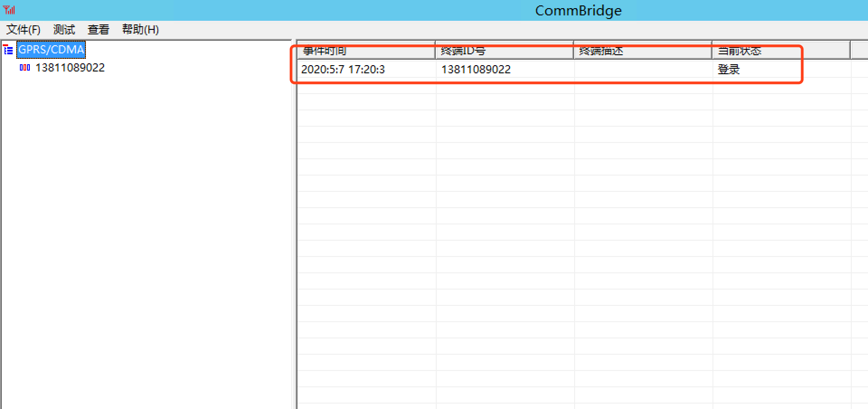The height and width of the screenshot is (409, 868).
Task: Click the 终端ID号 column header
Action: coord(504,51)
